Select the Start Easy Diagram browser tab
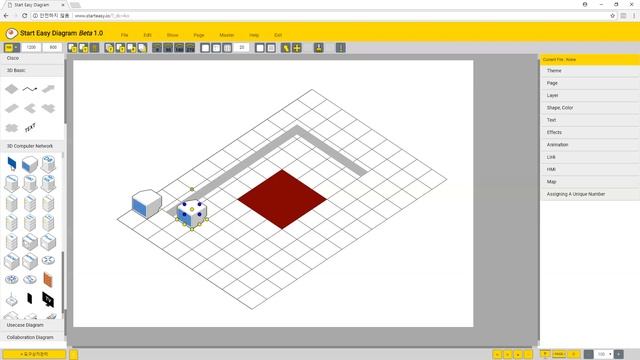This screenshot has height=360, width=640. point(36,5)
